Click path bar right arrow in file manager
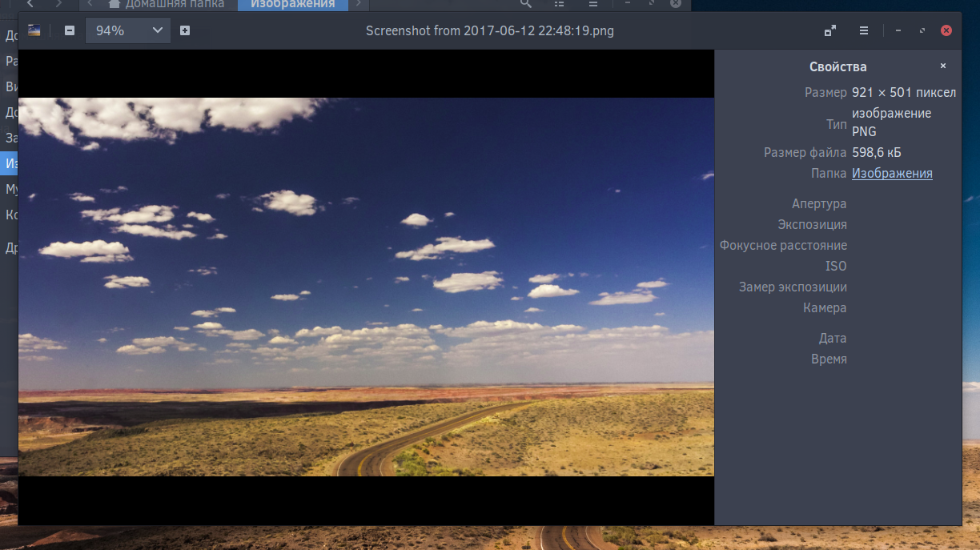This screenshot has height=550, width=980. (358, 4)
